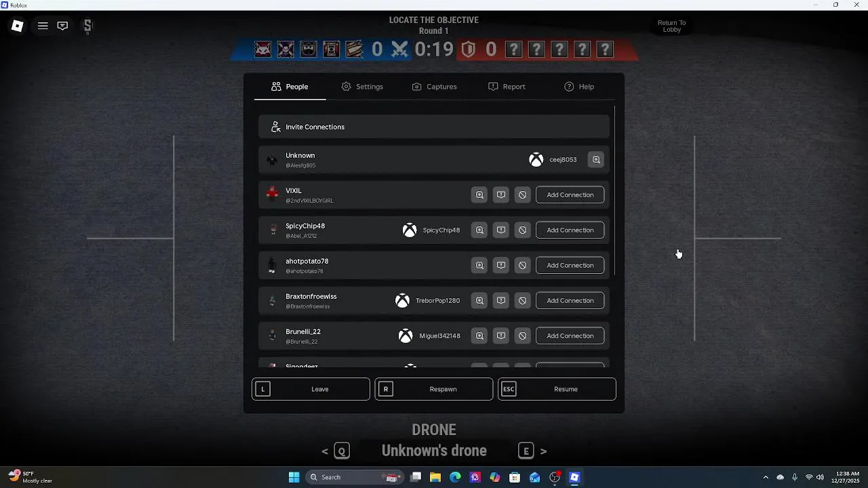Open Microsoft Edge from the taskbar
The height and width of the screenshot is (488, 868).
pos(455,477)
